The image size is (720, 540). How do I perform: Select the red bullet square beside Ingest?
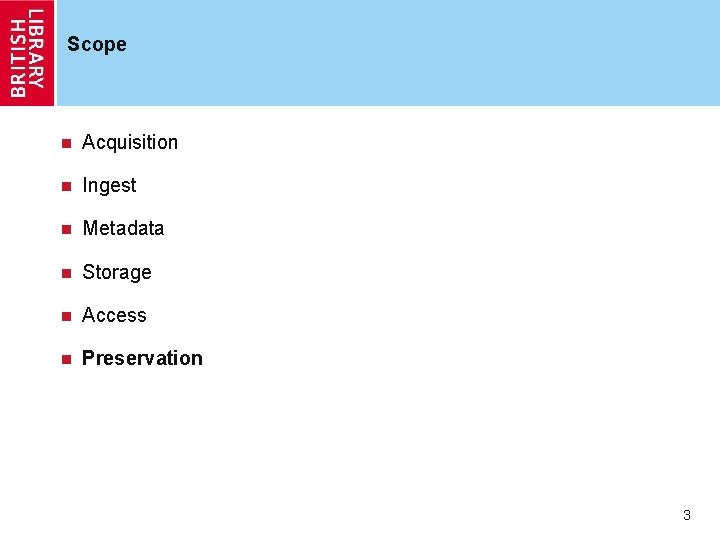coord(64,186)
